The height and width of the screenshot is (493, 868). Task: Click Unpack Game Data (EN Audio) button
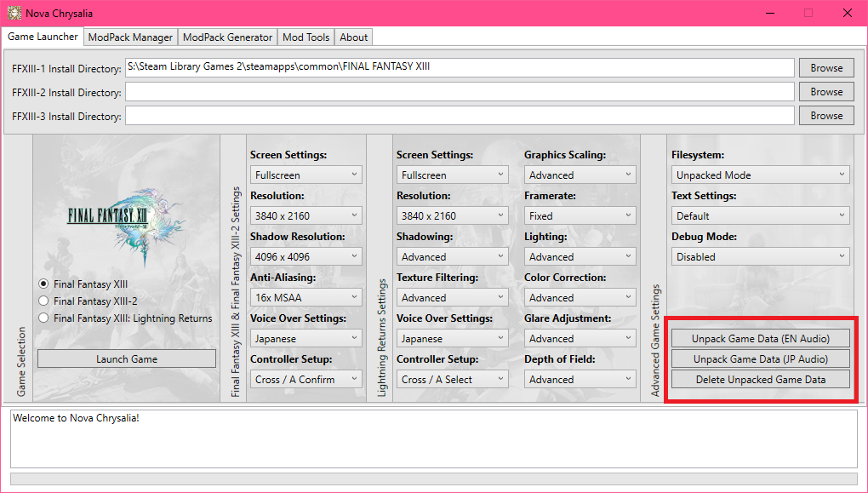pyautogui.click(x=761, y=338)
